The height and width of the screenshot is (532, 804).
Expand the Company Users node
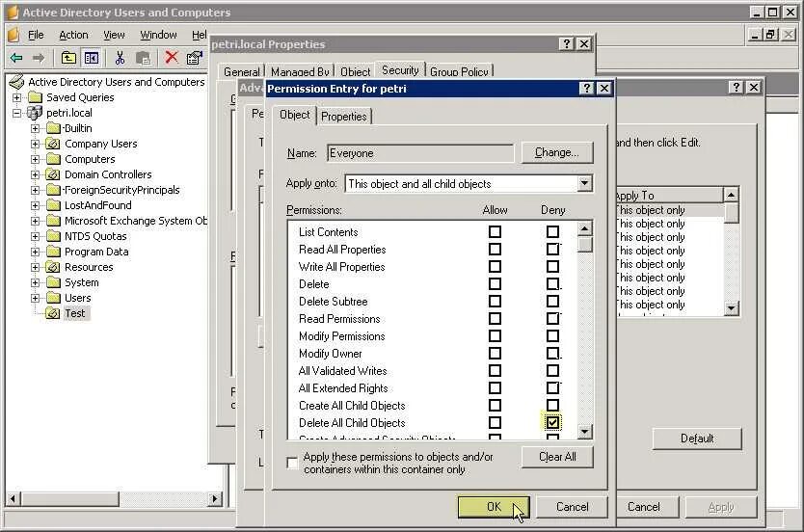35,144
